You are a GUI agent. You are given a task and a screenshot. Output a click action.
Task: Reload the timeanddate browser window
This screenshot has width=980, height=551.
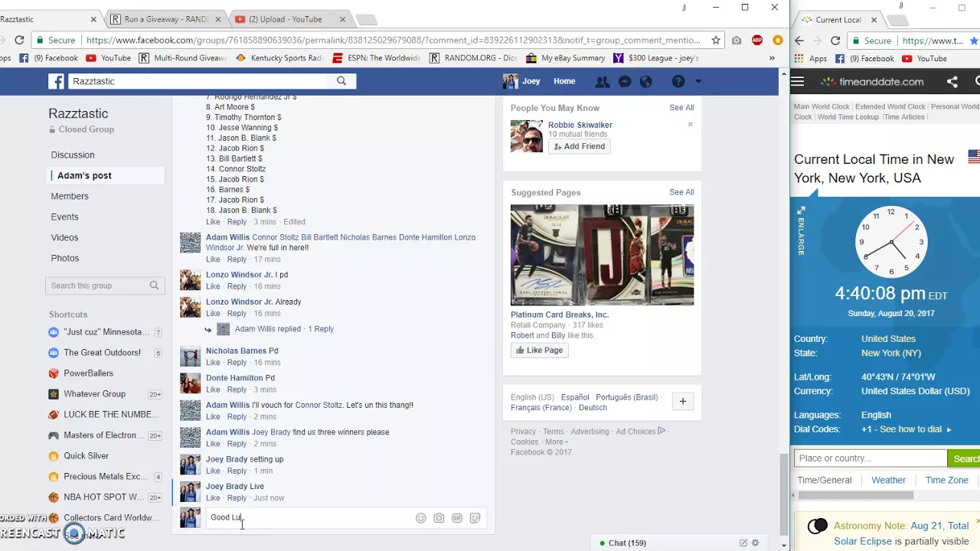pos(835,41)
